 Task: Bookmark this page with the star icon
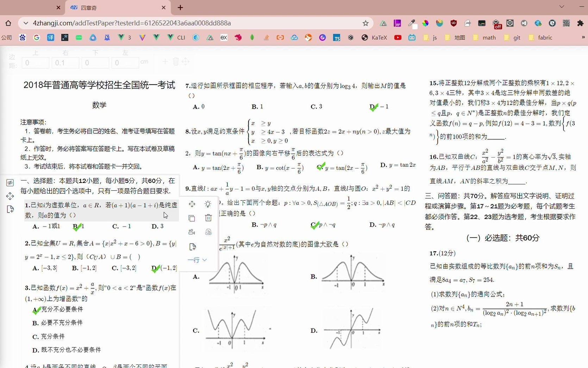tap(365, 23)
